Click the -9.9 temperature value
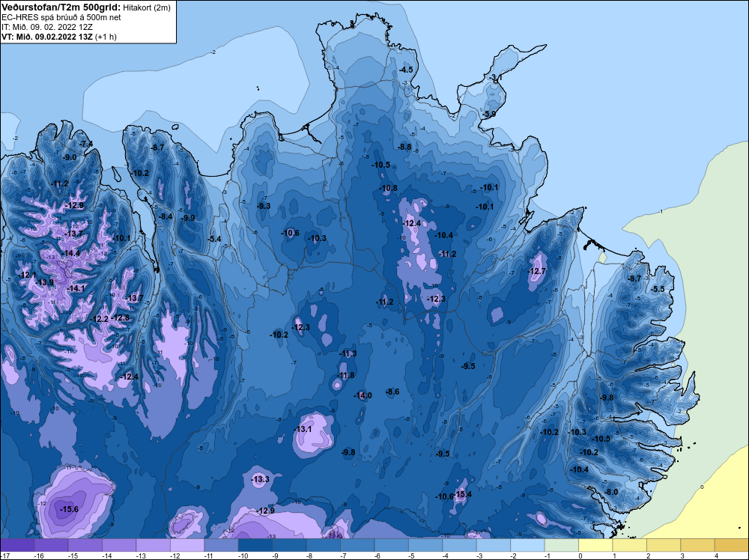 click(x=188, y=218)
